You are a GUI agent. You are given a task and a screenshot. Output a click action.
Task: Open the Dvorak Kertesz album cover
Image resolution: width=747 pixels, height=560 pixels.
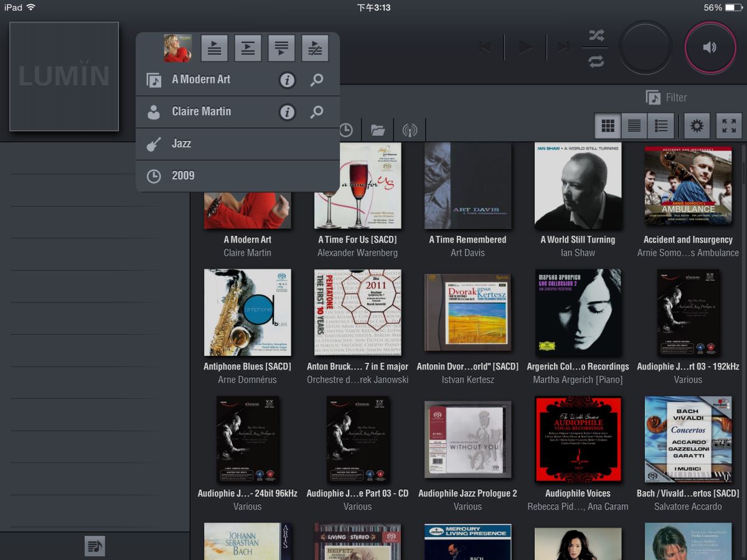467,314
